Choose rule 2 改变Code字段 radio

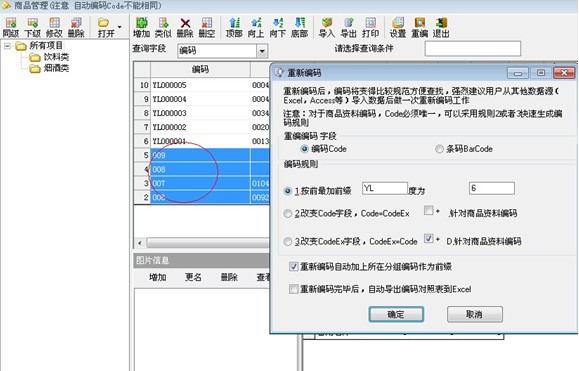(x=288, y=214)
